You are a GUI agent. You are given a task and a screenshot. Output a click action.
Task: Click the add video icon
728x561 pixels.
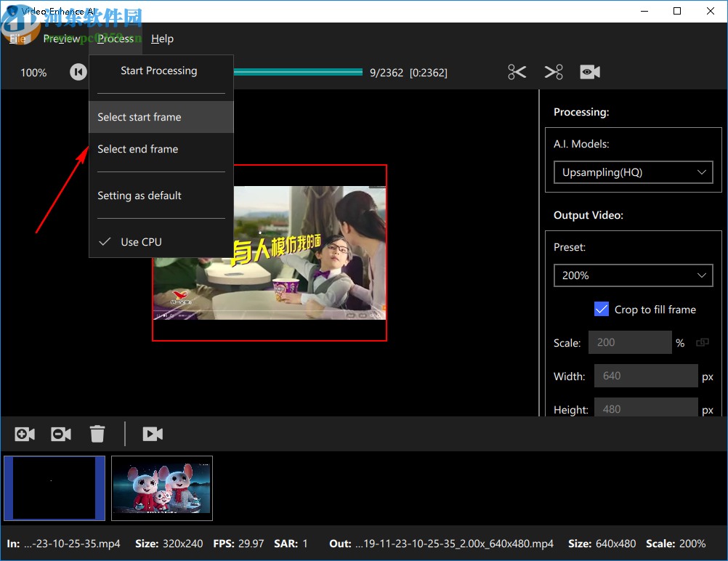point(24,433)
